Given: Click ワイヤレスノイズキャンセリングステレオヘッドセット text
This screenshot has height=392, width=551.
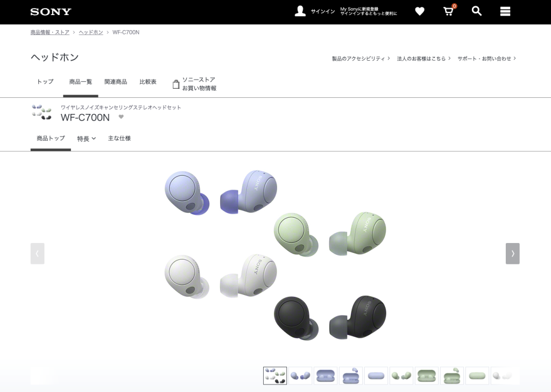Looking at the screenshot, I should click(121, 108).
